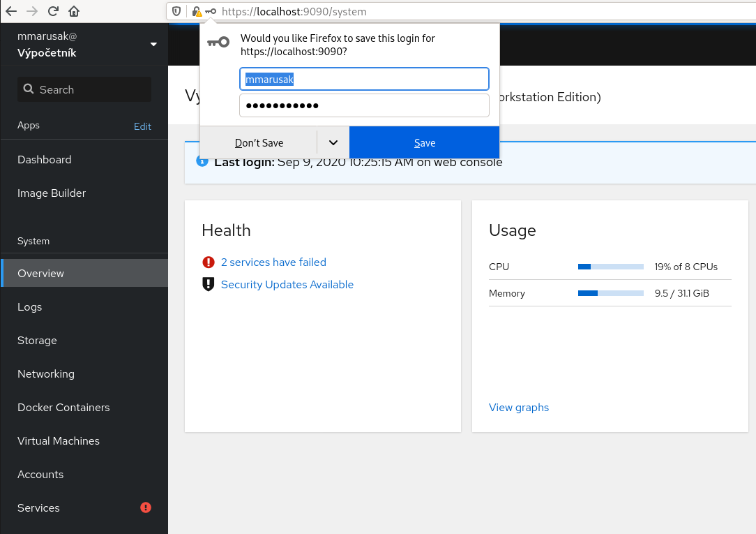
Task: Expand the mmarusak host switcher dropdown
Action: point(154,45)
